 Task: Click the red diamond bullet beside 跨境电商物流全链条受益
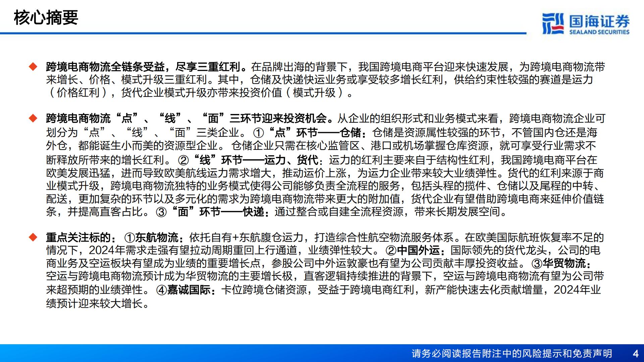pyautogui.click(x=33, y=67)
